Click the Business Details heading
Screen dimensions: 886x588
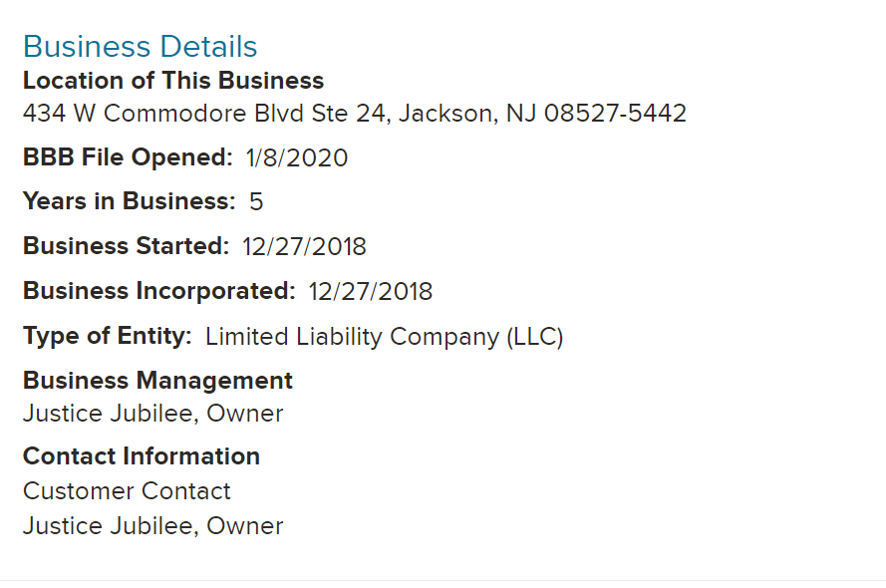pos(141,46)
